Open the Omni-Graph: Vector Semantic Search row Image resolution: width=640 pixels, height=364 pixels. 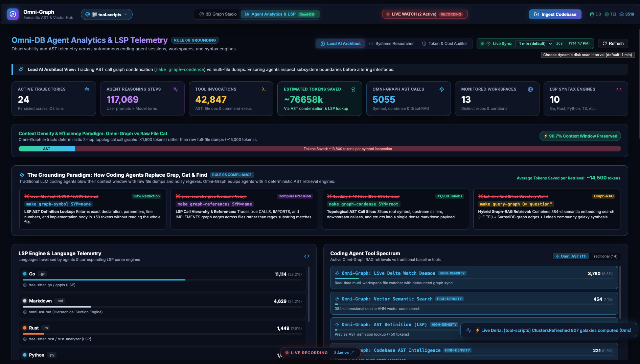pyautogui.click(x=474, y=303)
